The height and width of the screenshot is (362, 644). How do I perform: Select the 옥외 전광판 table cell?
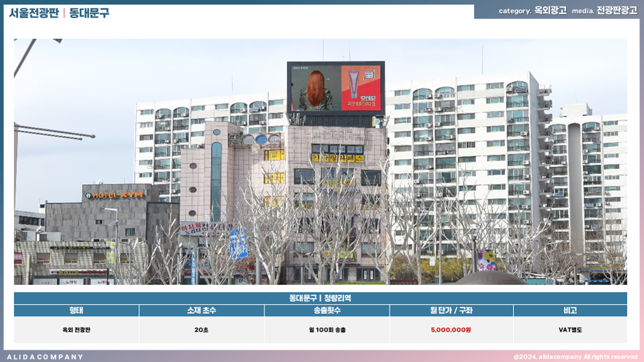point(76,330)
